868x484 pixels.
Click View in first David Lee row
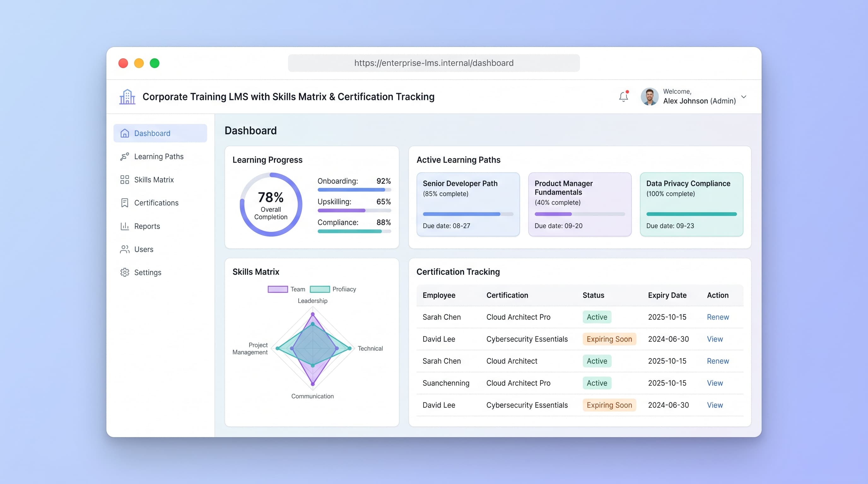click(x=715, y=339)
